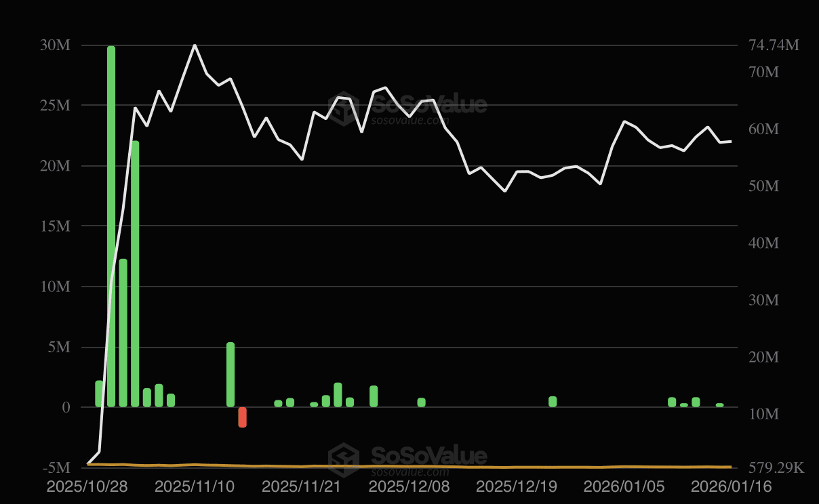
Task: Click the 2025/10/28 axis label
Action: point(87,486)
